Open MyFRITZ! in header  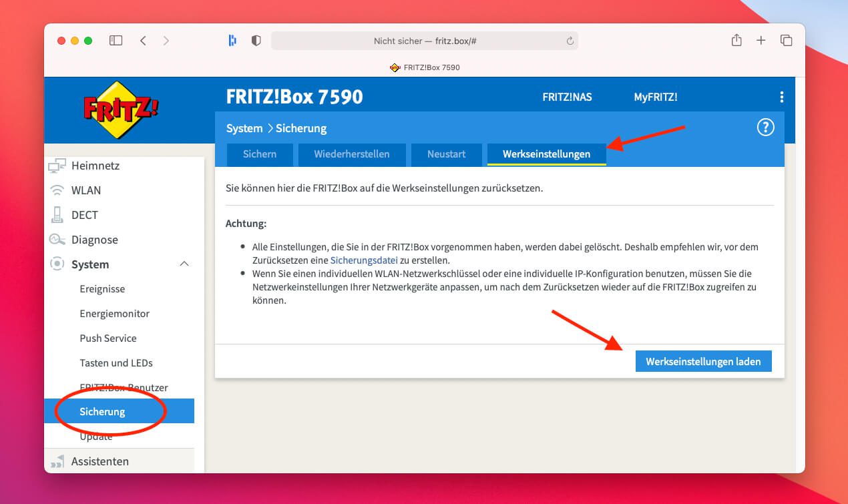656,97
